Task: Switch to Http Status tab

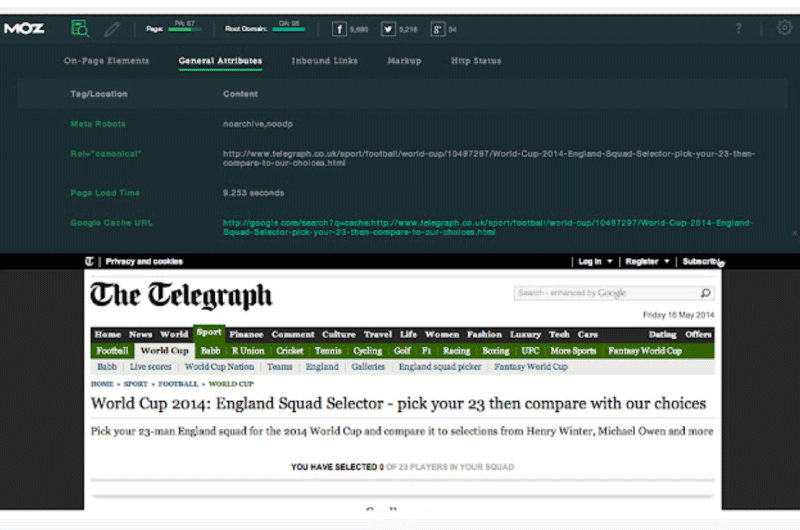Action: 476,61
